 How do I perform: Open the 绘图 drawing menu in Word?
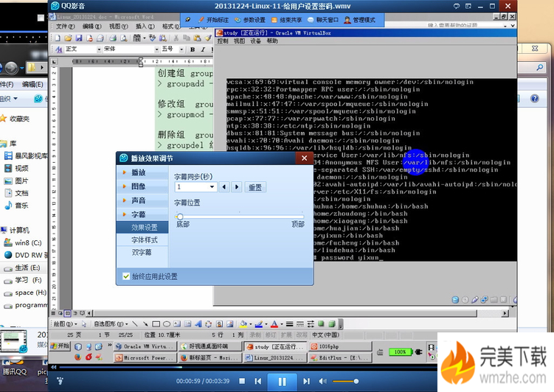(65, 324)
